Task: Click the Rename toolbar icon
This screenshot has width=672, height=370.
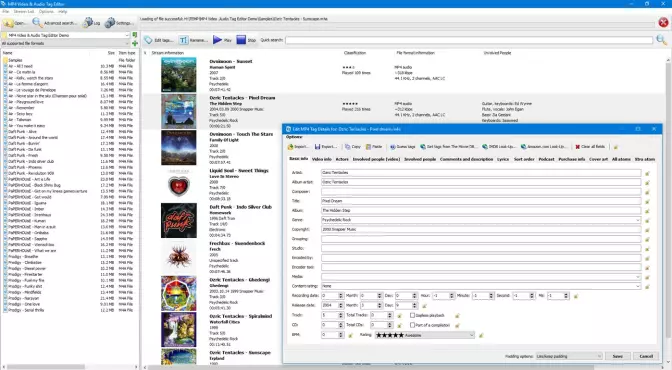Action: (x=193, y=40)
